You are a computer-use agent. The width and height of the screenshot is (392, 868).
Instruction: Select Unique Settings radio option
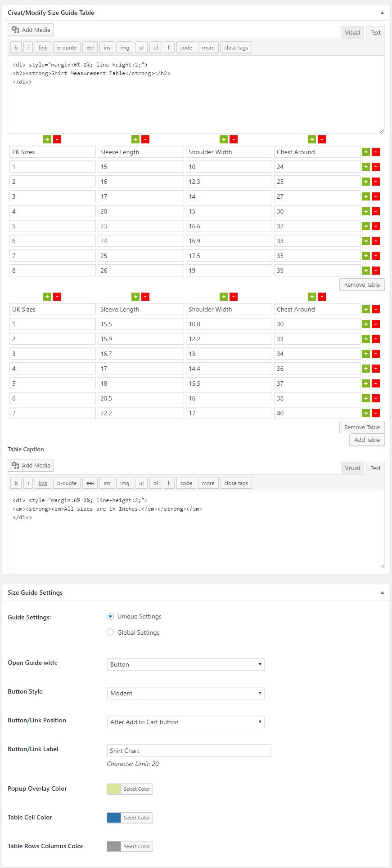click(x=110, y=616)
